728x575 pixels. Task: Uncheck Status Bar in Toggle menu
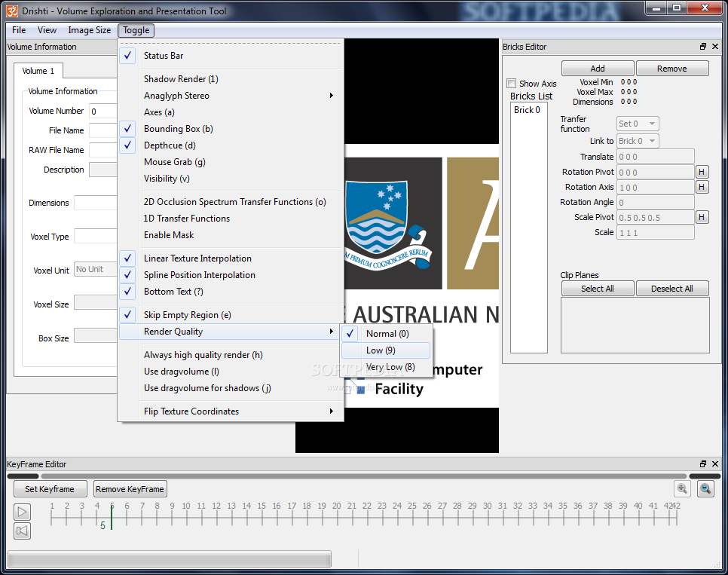point(231,56)
